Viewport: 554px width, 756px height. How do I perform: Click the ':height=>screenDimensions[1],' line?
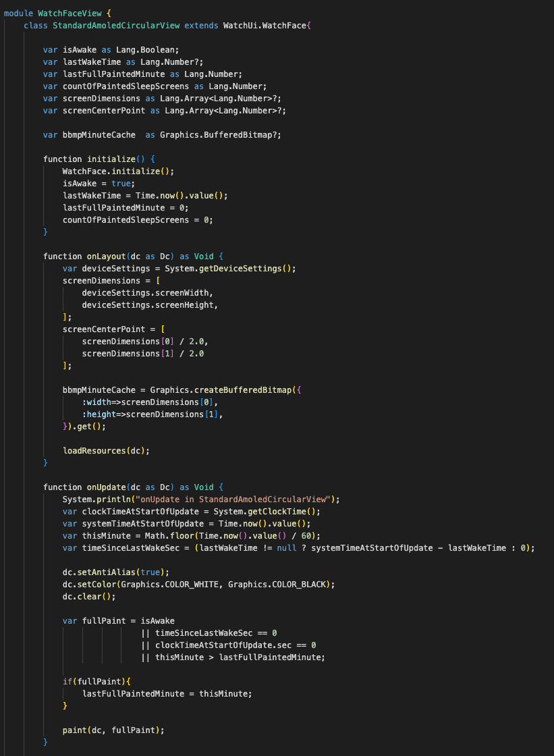153,414
